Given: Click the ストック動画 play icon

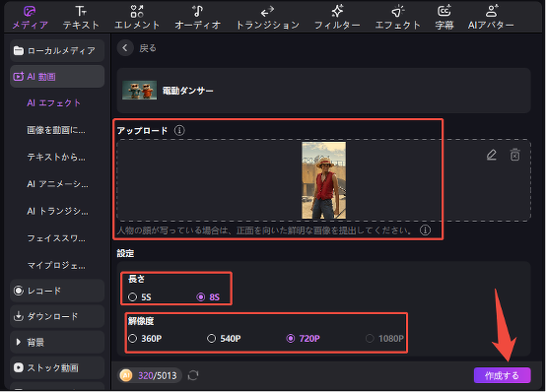Looking at the screenshot, I should (18, 367).
